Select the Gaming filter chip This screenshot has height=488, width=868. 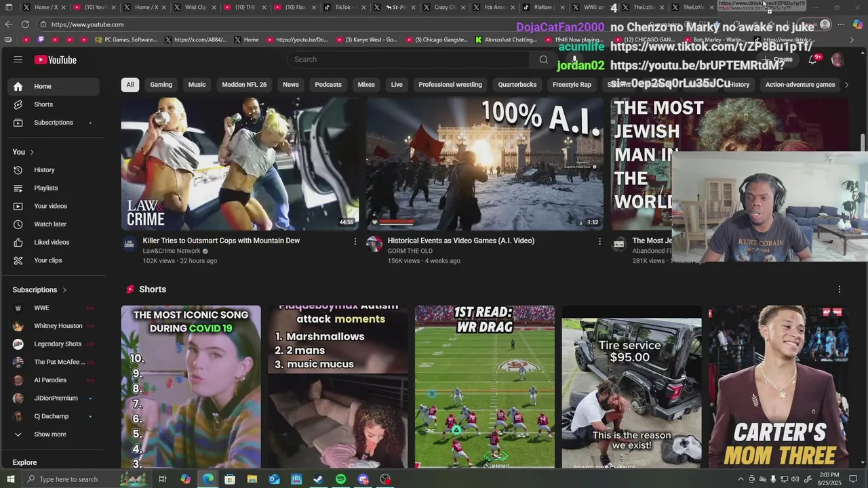(x=161, y=85)
